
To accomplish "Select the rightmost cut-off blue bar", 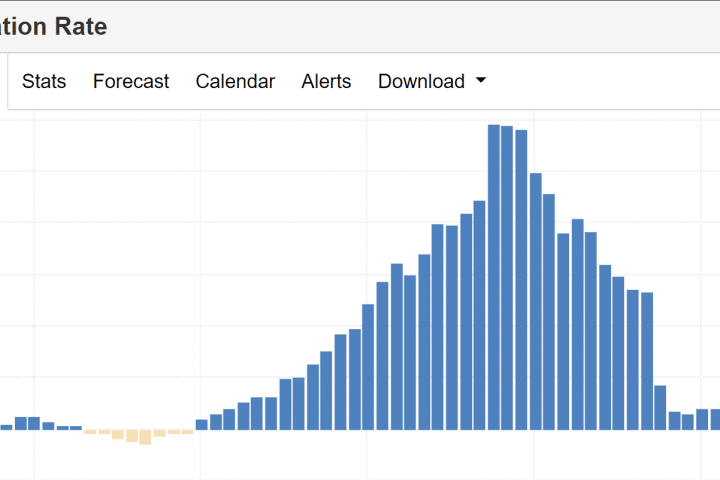I will 715,419.
